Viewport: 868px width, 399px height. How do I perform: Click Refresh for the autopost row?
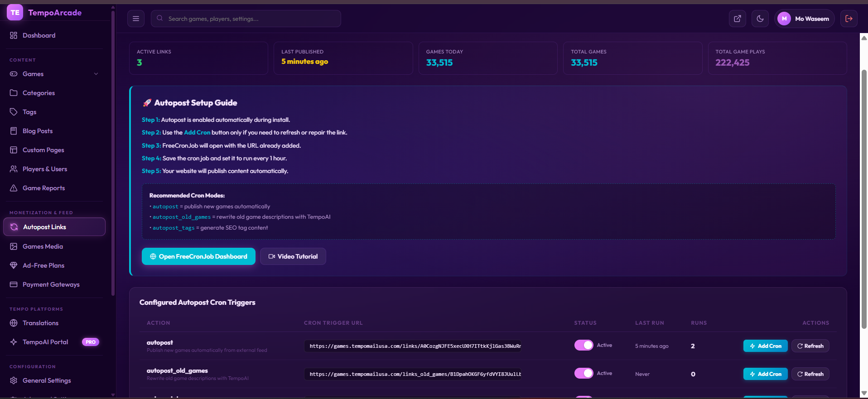(810, 346)
